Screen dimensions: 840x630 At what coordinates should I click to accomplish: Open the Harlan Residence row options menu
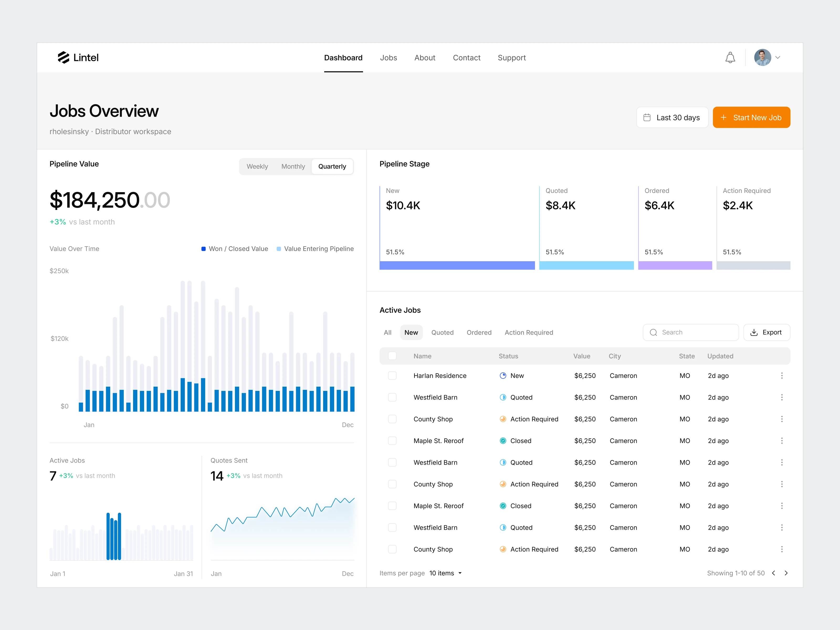pyautogui.click(x=781, y=376)
